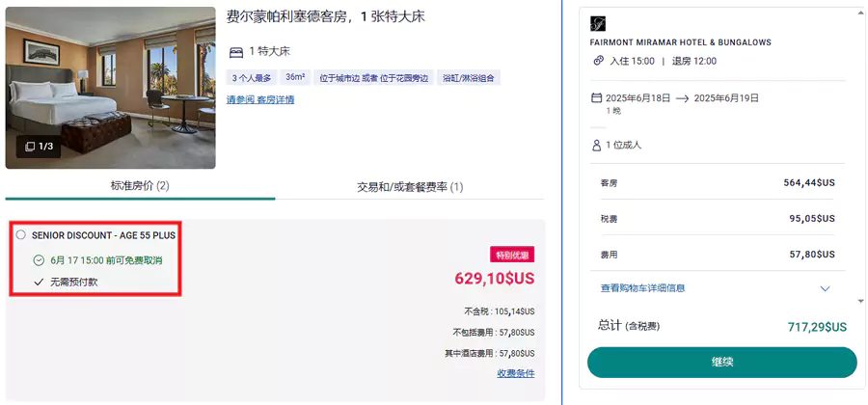This screenshot has width=868, height=405.
Task: Click the 其中酒店费用 : 57,80$US line
Action: pyautogui.click(x=489, y=353)
